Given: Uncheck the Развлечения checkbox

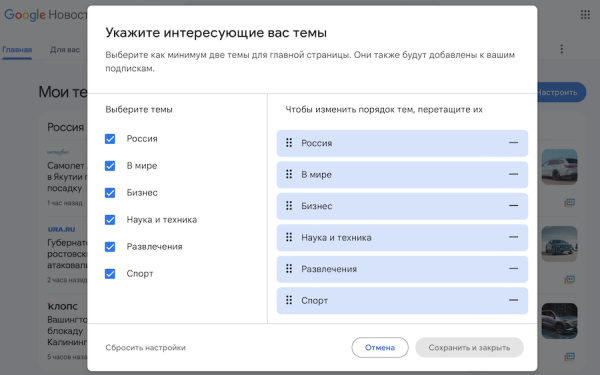Looking at the screenshot, I should tap(110, 247).
